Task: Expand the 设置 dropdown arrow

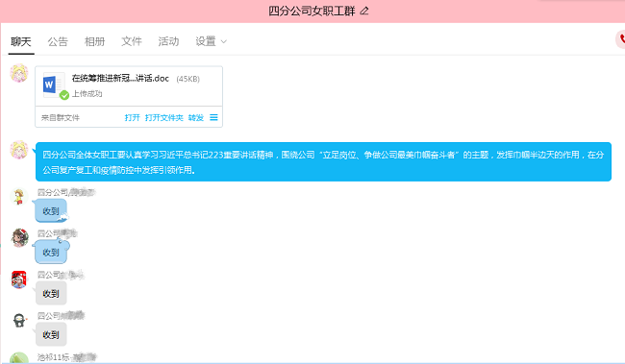Action: point(224,41)
